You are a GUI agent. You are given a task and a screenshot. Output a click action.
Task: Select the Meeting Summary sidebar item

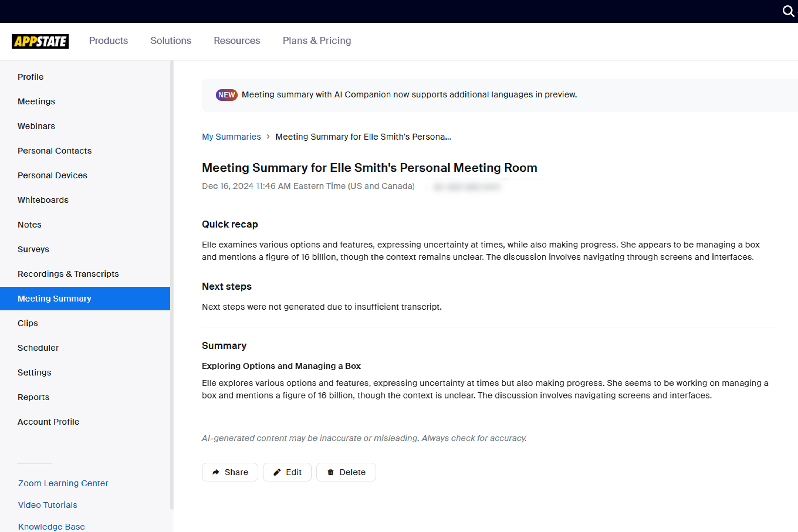point(85,299)
